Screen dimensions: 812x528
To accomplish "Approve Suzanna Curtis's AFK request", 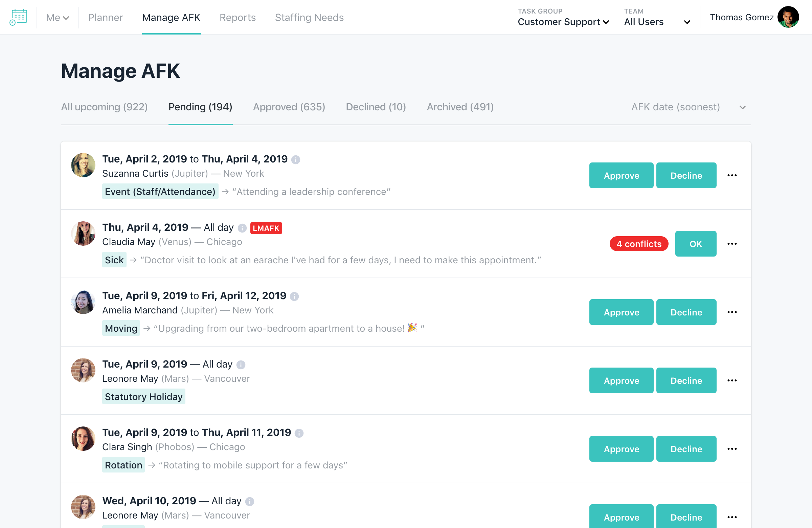I will pos(621,175).
